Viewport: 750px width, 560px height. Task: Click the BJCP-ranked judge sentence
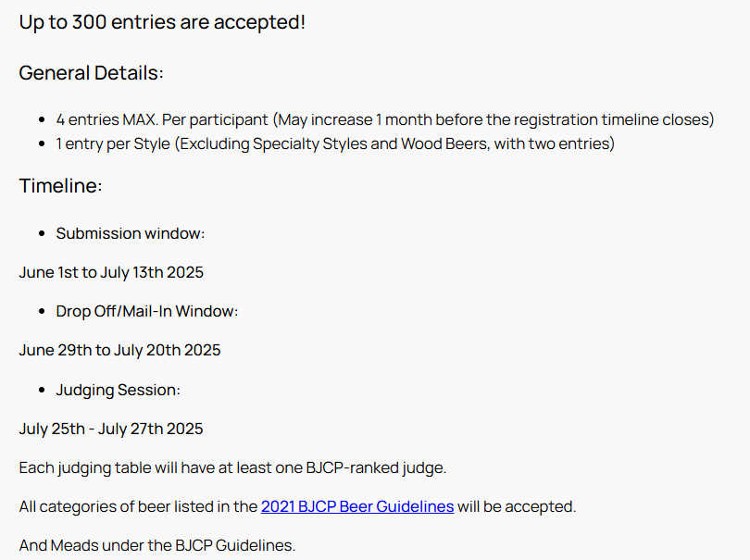click(232, 467)
